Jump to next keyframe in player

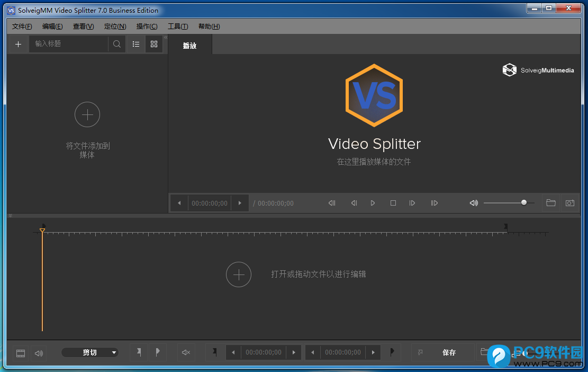point(434,203)
